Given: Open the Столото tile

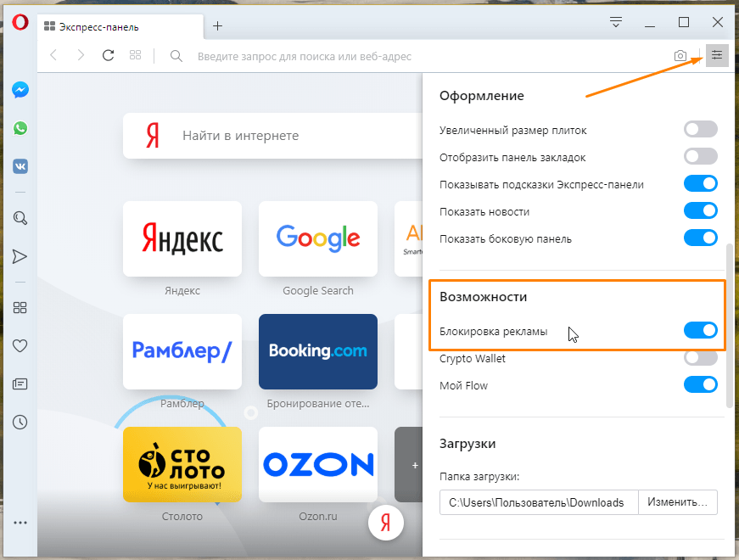Looking at the screenshot, I should [x=182, y=465].
